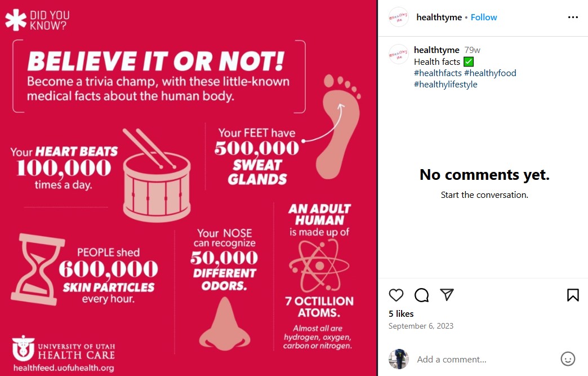Viewport: 588px width, 376px height.
Task: Open the #healthylifestyle hashtag
Action: 446,85
